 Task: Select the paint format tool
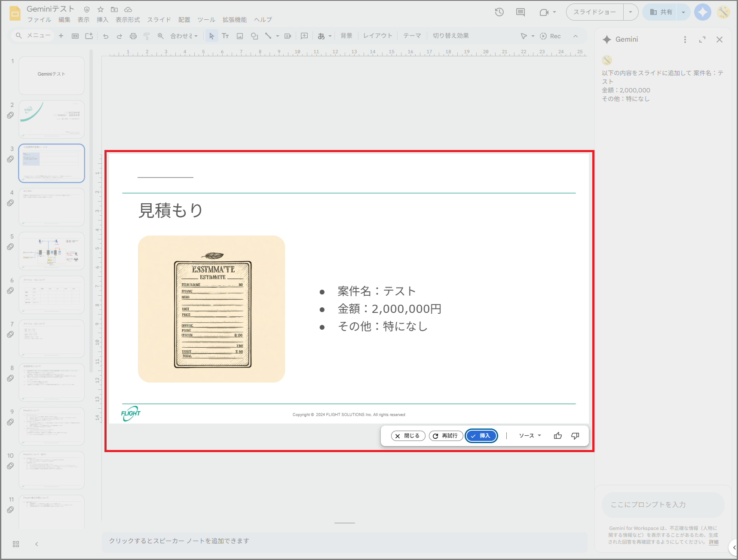pyautogui.click(x=147, y=36)
